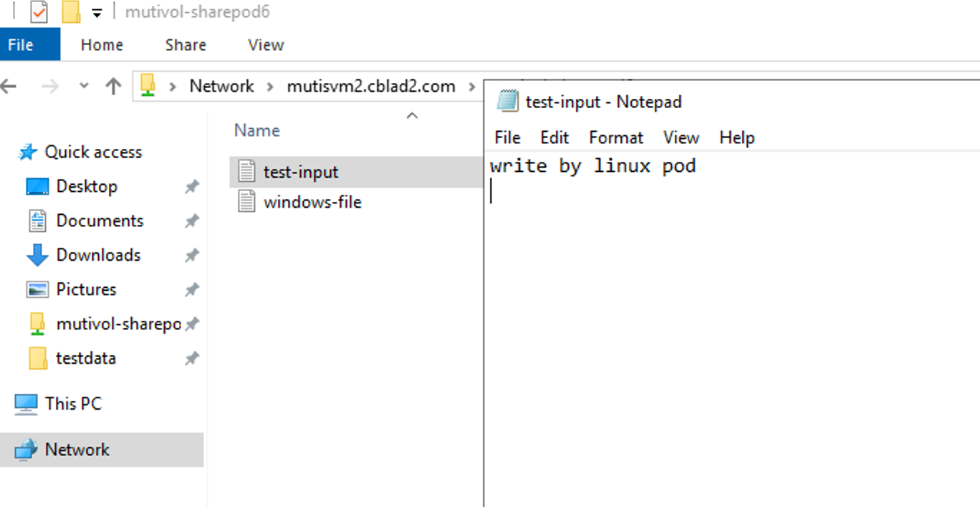The width and height of the screenshot is (980, 507).
Task: Click the network location icon in address bar
Action: 148,85
